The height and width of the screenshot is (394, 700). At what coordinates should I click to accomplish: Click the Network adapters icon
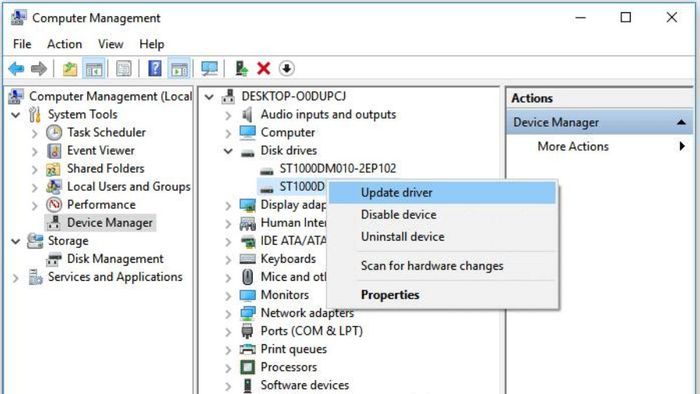click(247, 313)
